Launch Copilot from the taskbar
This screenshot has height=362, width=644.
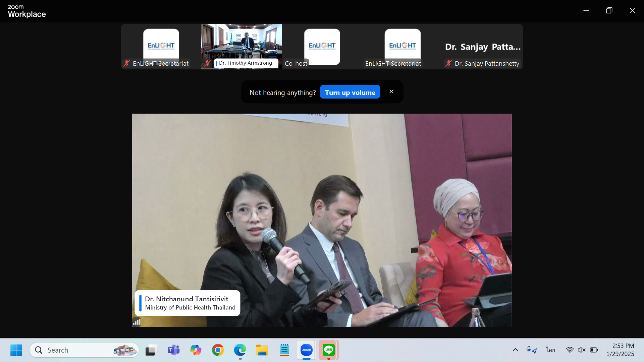click(x=196, y=350)
